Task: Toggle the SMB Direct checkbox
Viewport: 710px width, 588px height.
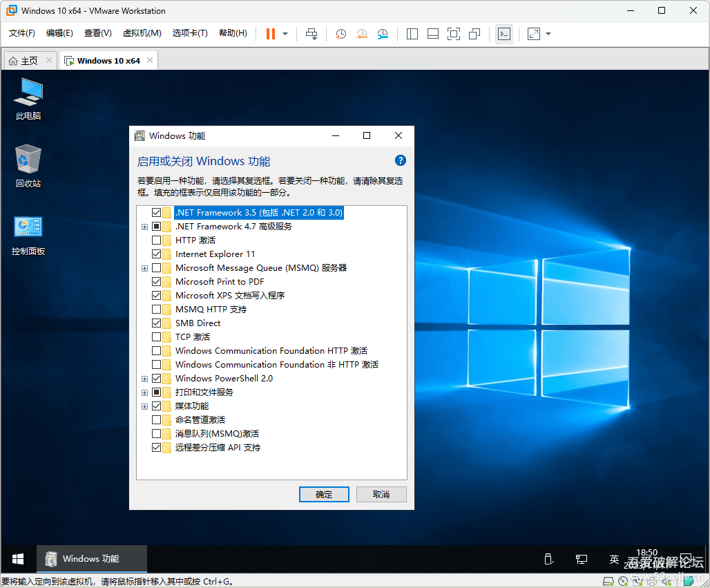Action: click(156, 323)
